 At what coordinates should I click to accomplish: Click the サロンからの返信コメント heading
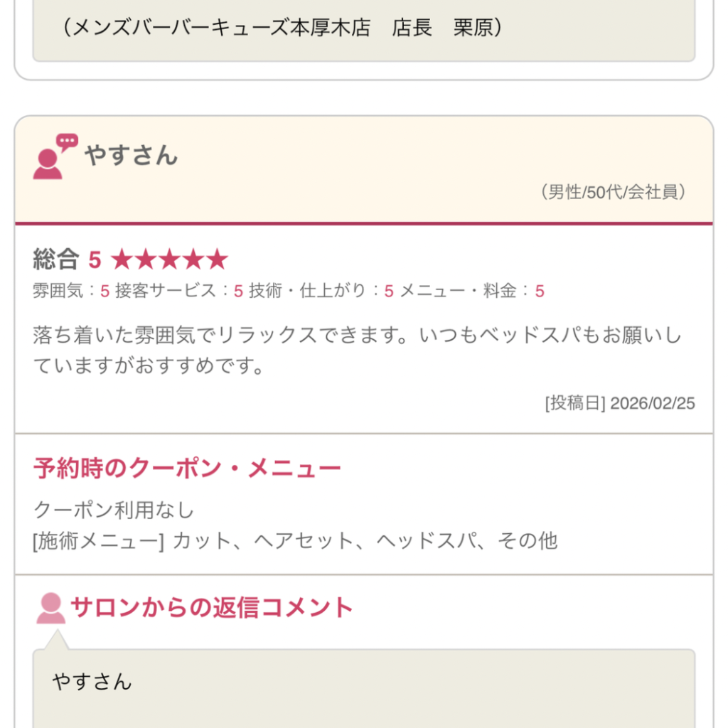(x=212, y=608)
